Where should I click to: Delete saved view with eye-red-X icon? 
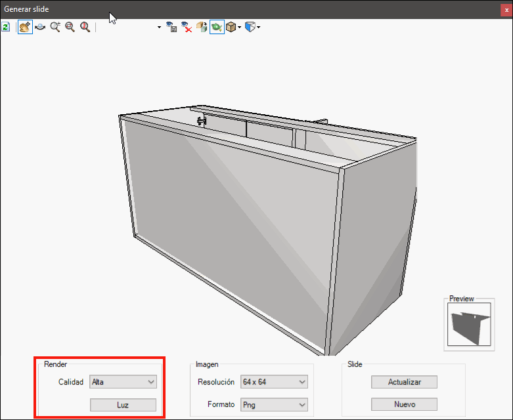(x=187, y=27)
